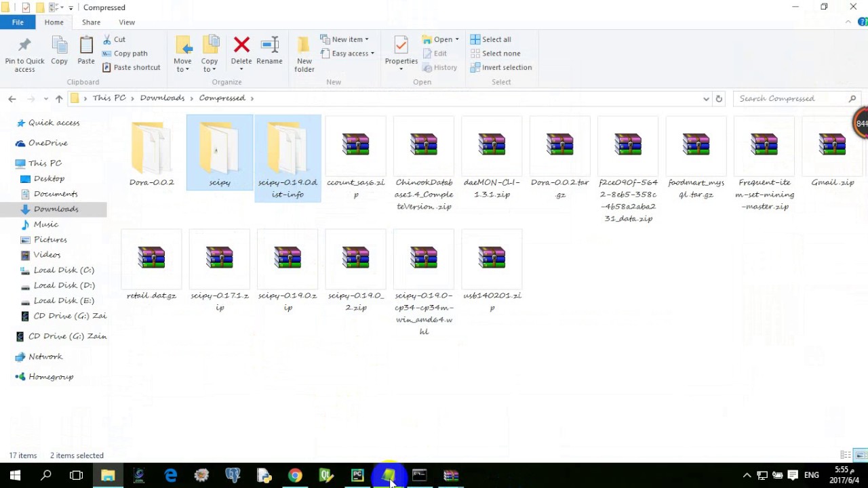The image size is (868, 488).
Task: Switch to the View ribbon tab
Action: coord(127,22)
